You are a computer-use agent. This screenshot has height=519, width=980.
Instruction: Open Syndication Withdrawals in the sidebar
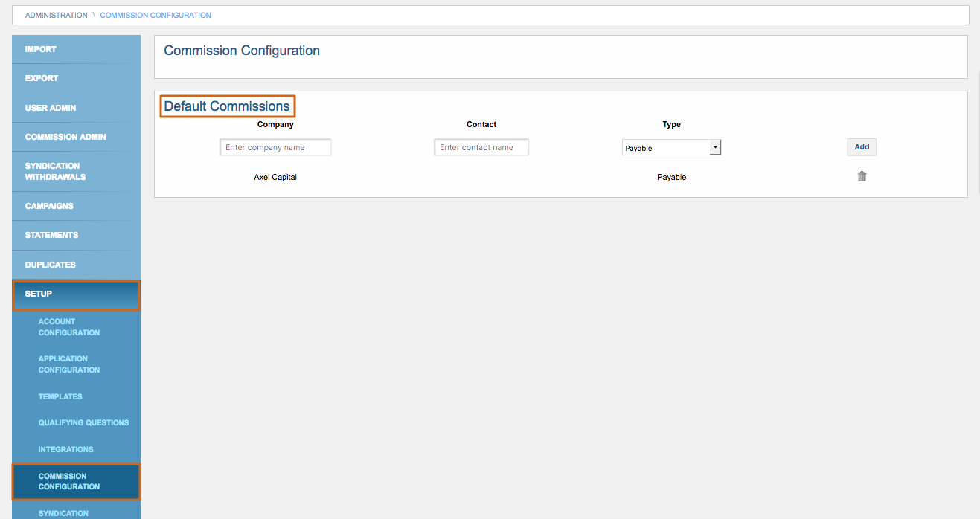coord(76,172)
